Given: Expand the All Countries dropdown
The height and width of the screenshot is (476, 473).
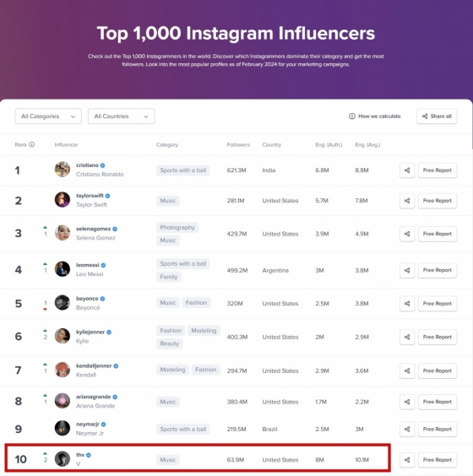Looking at the screenshot, I should pos(122,116).
